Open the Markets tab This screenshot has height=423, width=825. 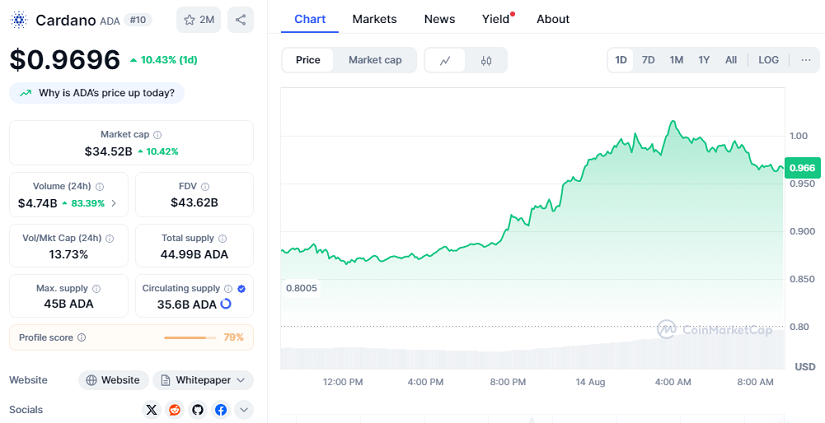pyautogui.click(x=375, y=19)
